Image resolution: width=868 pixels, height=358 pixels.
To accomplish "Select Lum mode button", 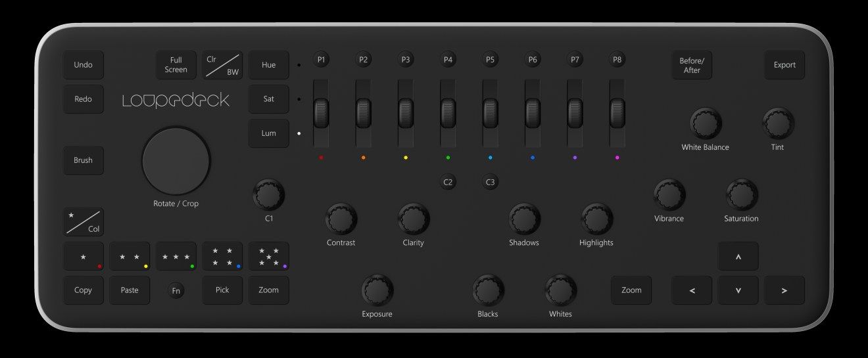I will coord(268,133).
